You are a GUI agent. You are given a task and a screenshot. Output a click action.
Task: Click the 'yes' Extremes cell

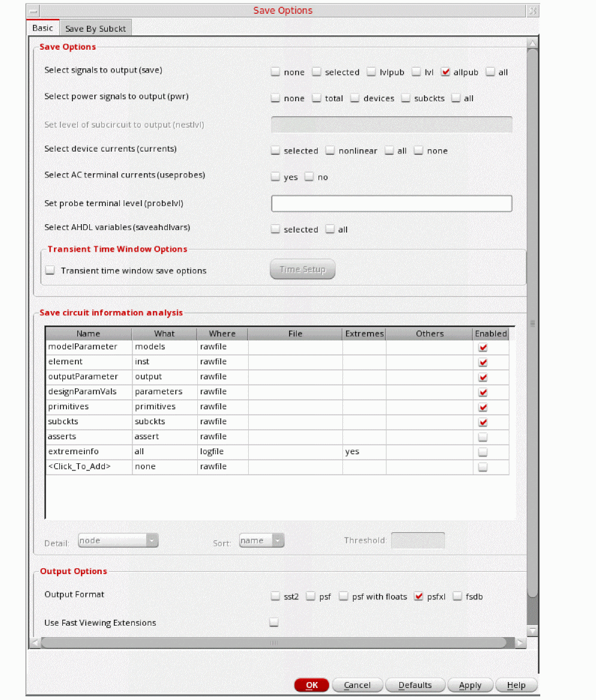[x=364, y=451]
